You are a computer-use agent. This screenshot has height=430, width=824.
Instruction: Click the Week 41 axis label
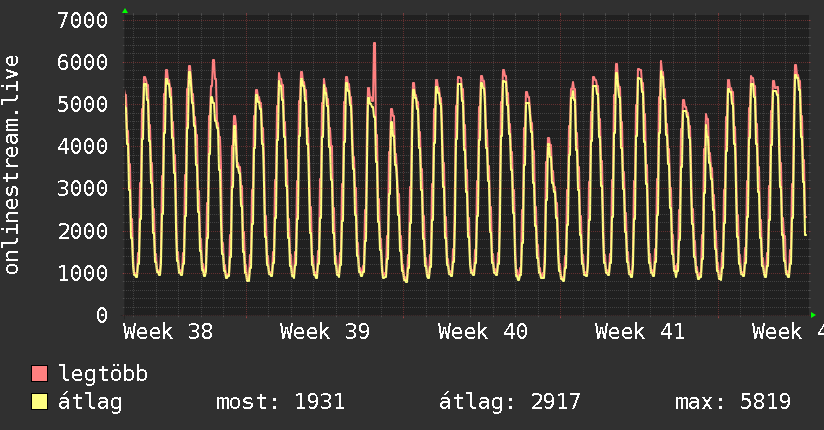pos(640,332)
